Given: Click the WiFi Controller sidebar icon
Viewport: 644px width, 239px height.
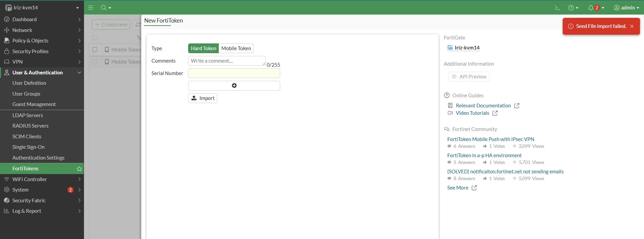Looking at the screenshot, I should click(x=6, y=179).
